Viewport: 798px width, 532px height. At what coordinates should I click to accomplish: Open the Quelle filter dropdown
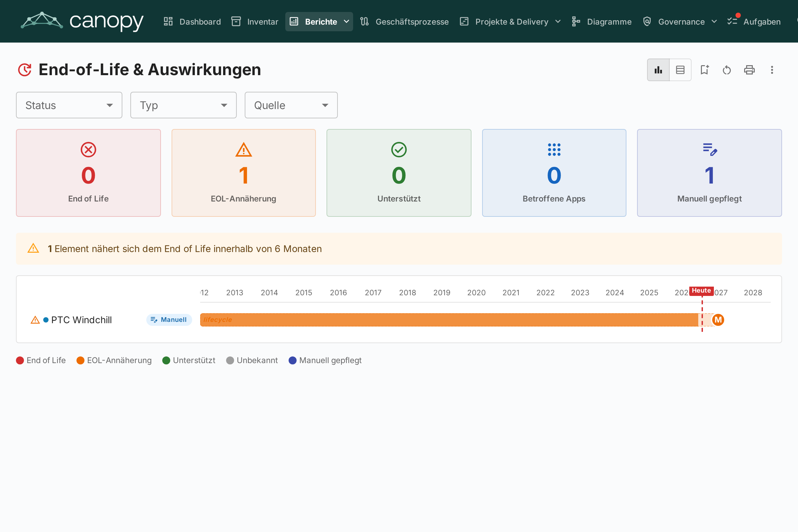pos(291,105)
